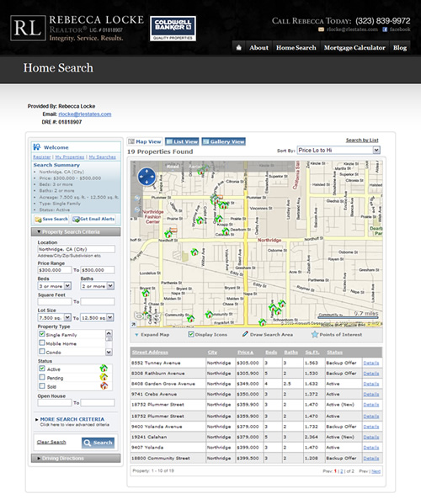The width and height of the screenshot is (421, 504).
Task: Click the Location input field
Action: click(77, 249)
